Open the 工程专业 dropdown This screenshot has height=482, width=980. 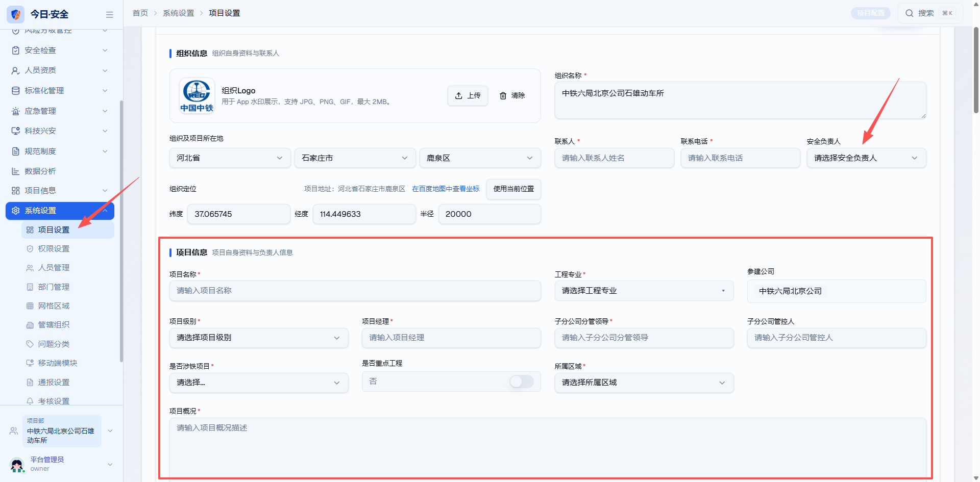[644, 291]
